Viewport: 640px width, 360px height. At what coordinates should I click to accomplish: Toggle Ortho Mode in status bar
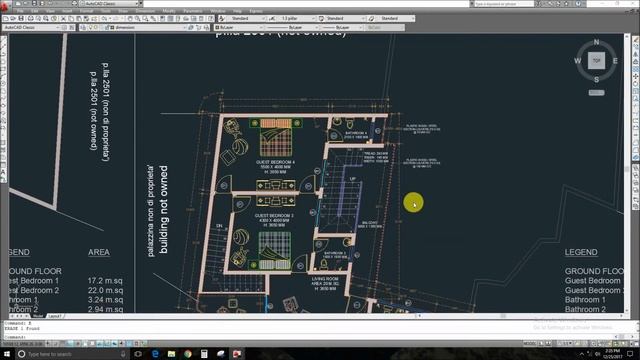[70, 344]
